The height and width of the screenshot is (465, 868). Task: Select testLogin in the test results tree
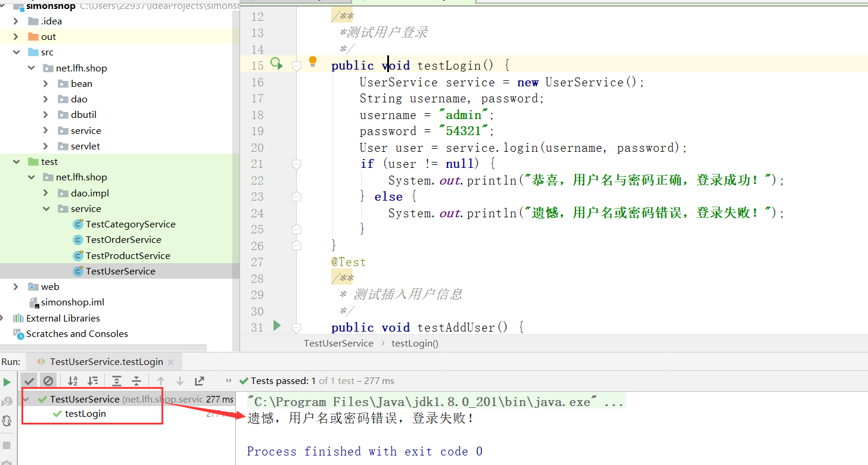(85, 414)
